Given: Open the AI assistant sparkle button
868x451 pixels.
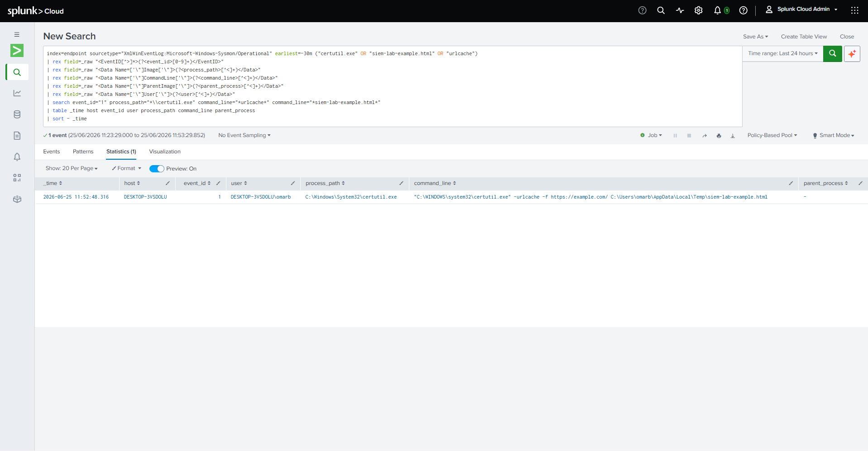Looking at the screenshot, I should tap(852, 53).
